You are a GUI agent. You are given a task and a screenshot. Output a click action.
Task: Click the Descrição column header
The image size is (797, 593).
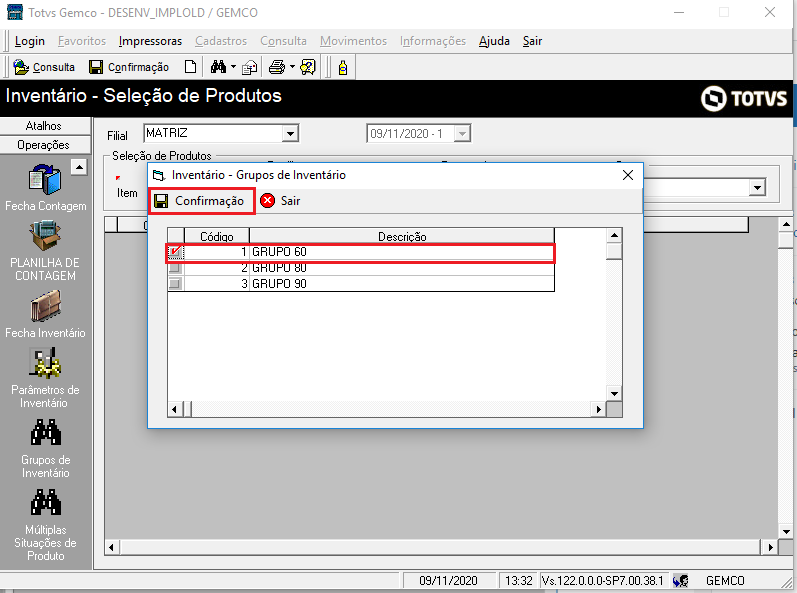pyautogui.click(x=402, y=236)
